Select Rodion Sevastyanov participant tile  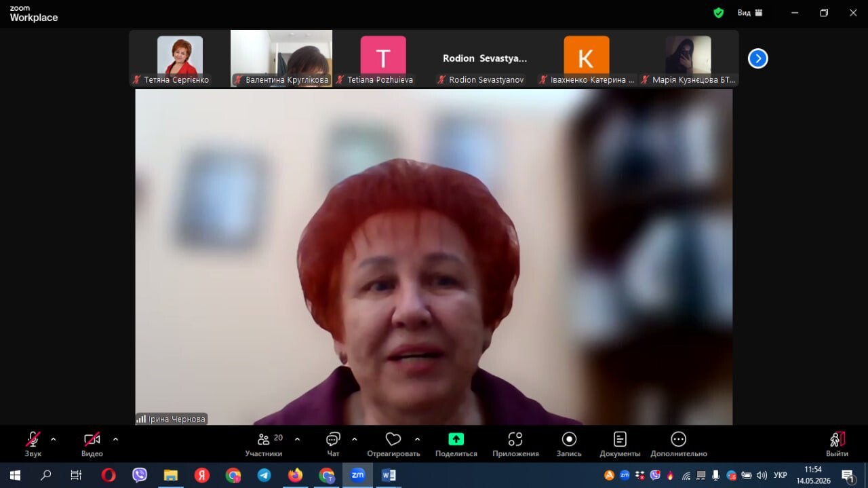coord(485,58)
